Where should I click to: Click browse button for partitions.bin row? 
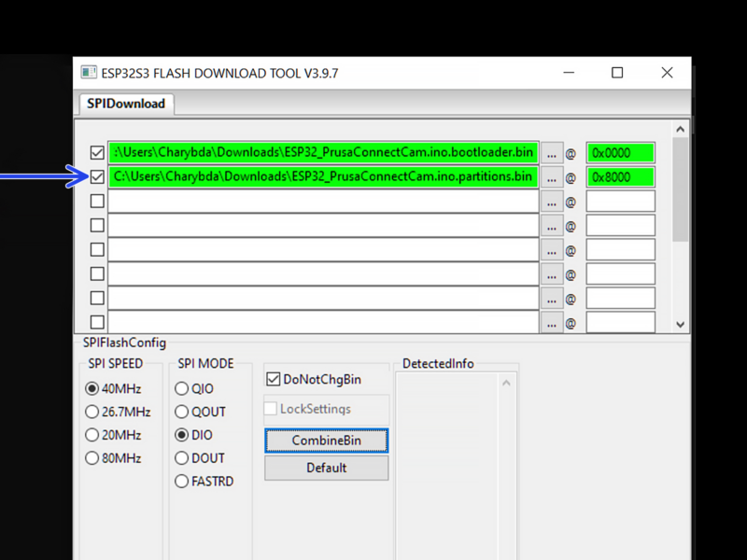coord(551,177)
